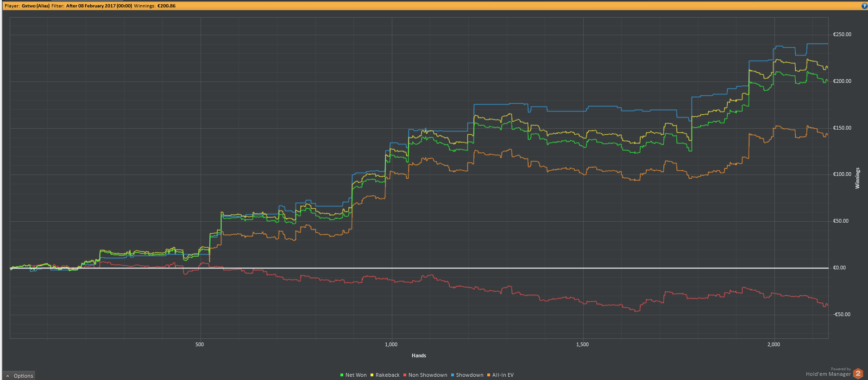Click the green Net Won legend swatch
The height and width of the screenshot is (380, 868).
pyautogui.click(x=342, y=375)
